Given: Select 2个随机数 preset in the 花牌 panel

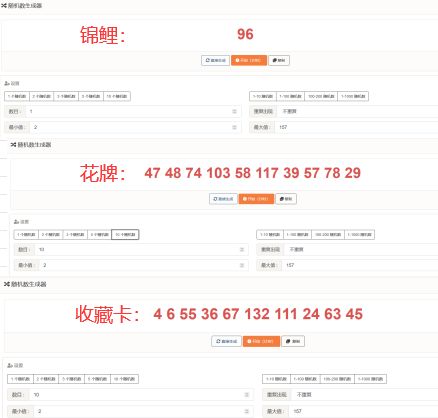Looking at the screenshot, I should pyautogui.click(x=51, y=235).
